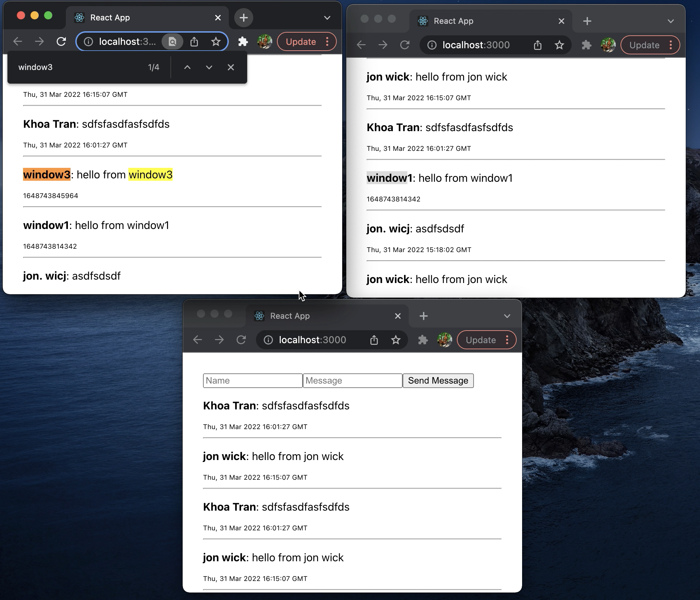Image resolution: width=700 pixels, height=600 pixels.
Task: Open Chrome menu dots in bottom window
Action: click(507, 340)
